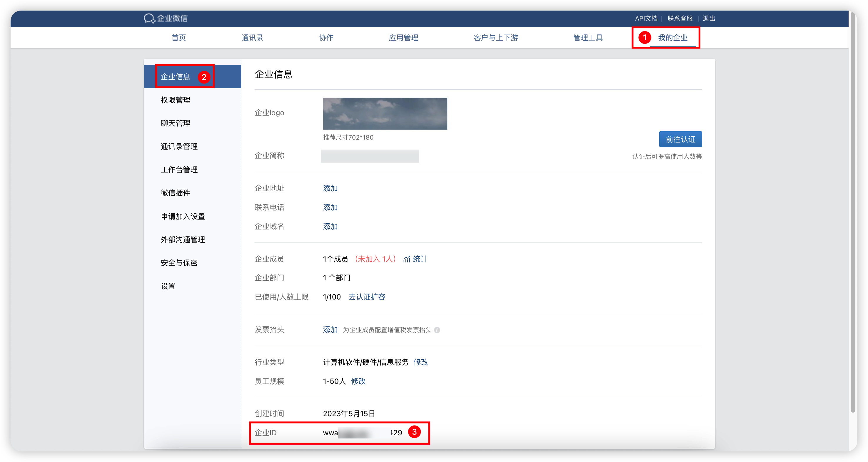Click the info icon beside 发票抬头 hint
The width and height of the screenshot is (868, 462).
pyautogui.click(x=437, y=330)
